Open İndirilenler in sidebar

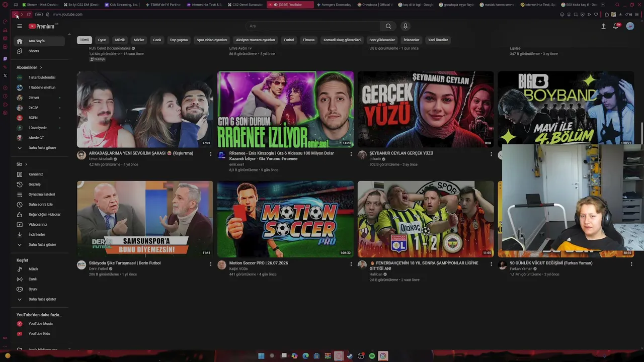coord(40,234)
